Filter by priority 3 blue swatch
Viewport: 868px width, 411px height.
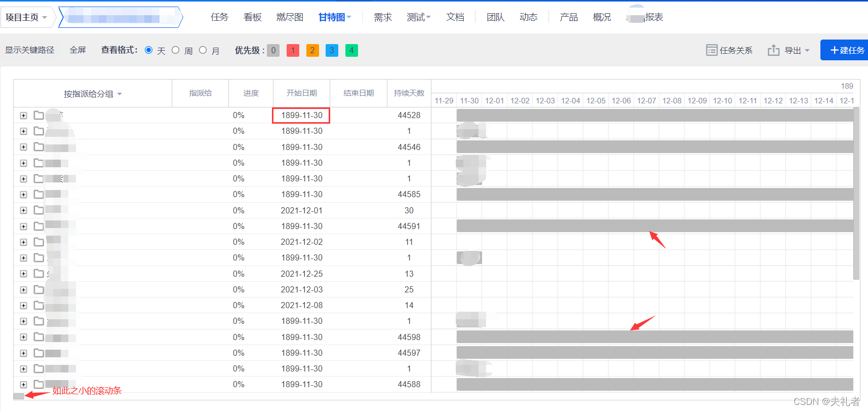[x=332, y=50]
